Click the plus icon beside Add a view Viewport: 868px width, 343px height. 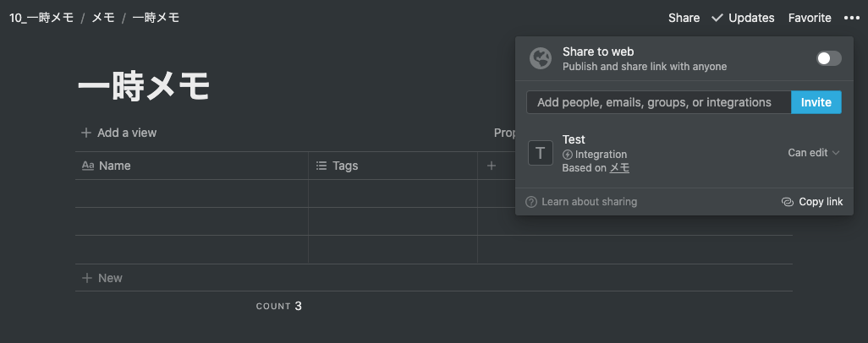(86, 133)
